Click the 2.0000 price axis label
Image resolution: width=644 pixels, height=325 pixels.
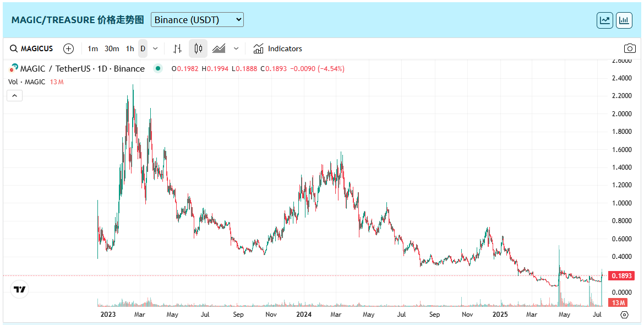tap(622, 114)
